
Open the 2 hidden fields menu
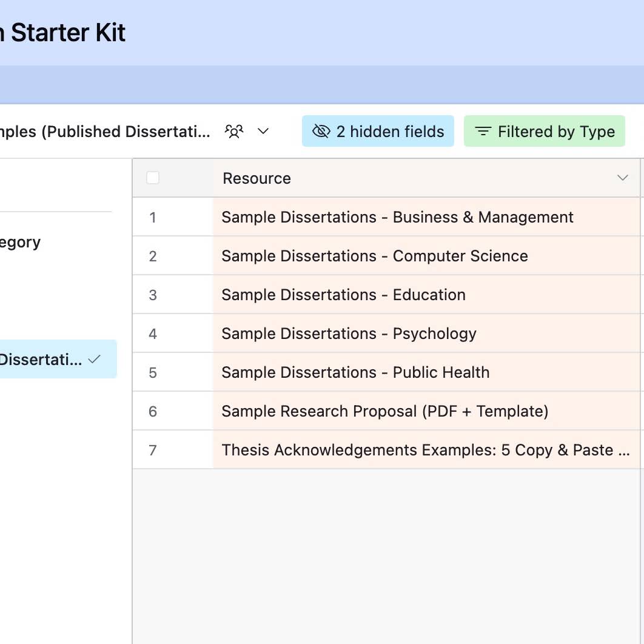coord(378,132)
